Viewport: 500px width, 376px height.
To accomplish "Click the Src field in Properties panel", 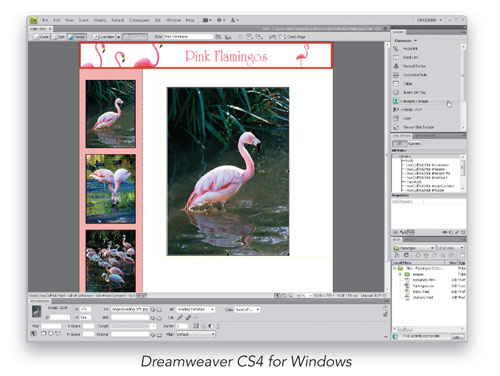I will 130,310.
